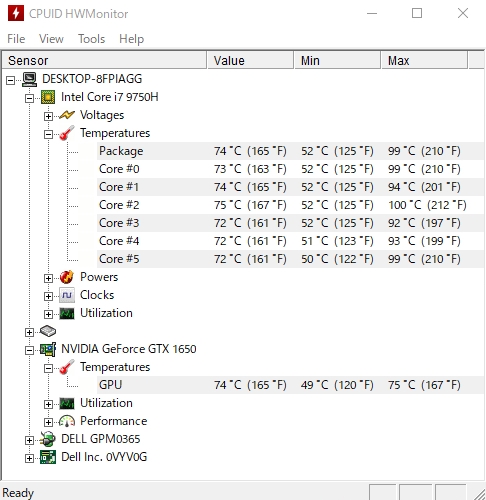Click the DELL GPM0365 battery icon
486x500 pixels.
coord(48,439)
